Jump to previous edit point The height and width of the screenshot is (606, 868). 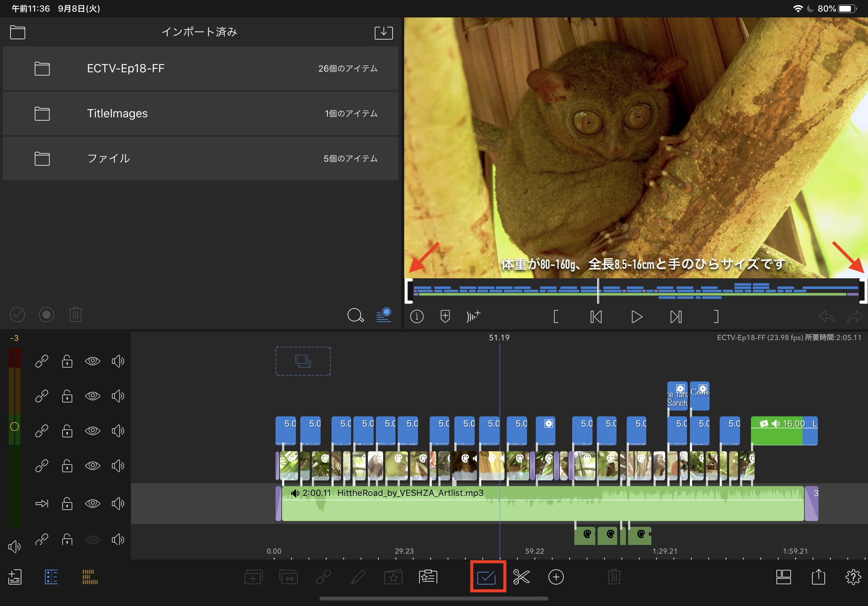tap(596, 316)
